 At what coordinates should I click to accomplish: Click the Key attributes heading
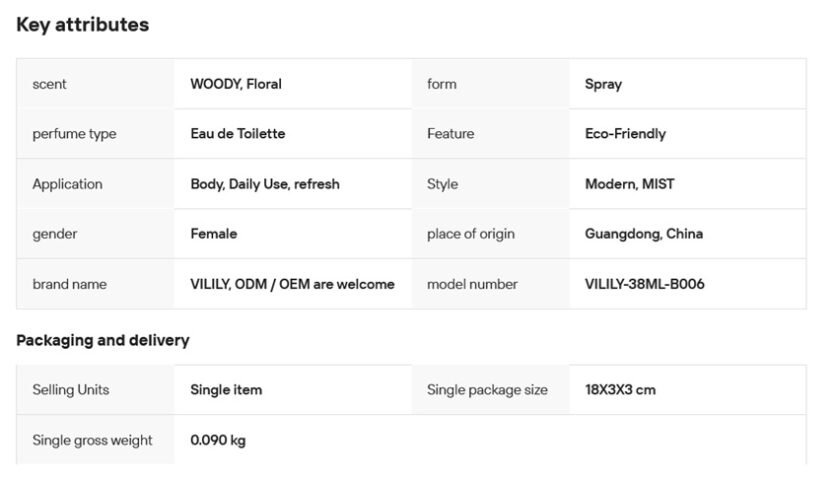(x=82, y=25)
